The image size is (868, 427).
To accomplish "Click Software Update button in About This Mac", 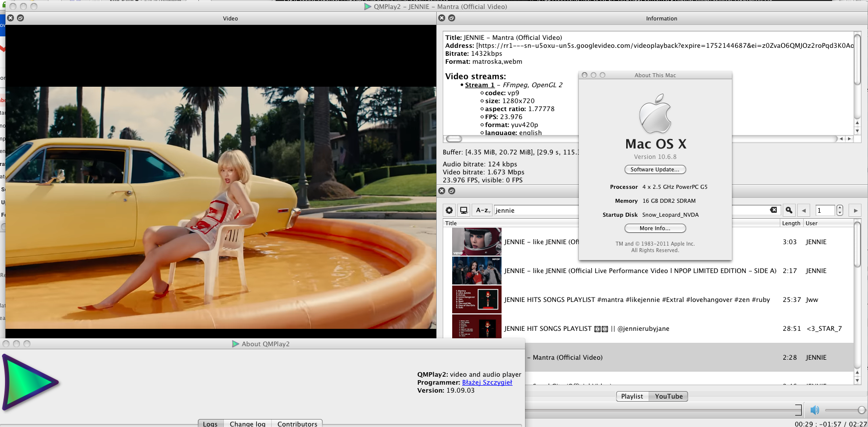I will [x=655, y=169].
